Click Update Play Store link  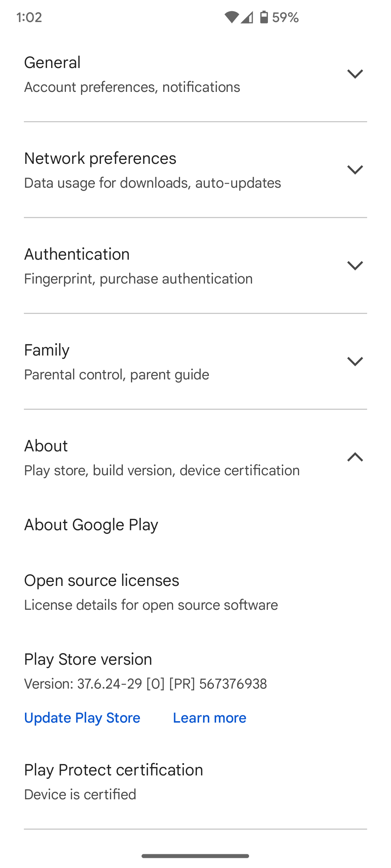point(82,718)
